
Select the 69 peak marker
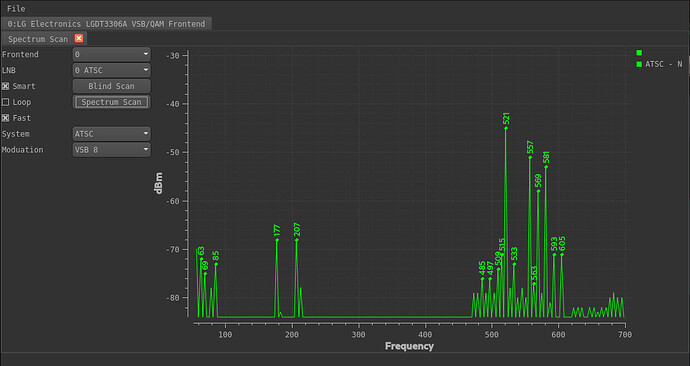tap(205, 274)
